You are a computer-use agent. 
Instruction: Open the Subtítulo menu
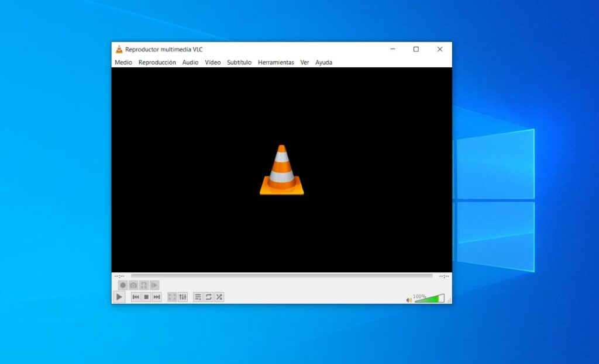[x=239, y=63]
